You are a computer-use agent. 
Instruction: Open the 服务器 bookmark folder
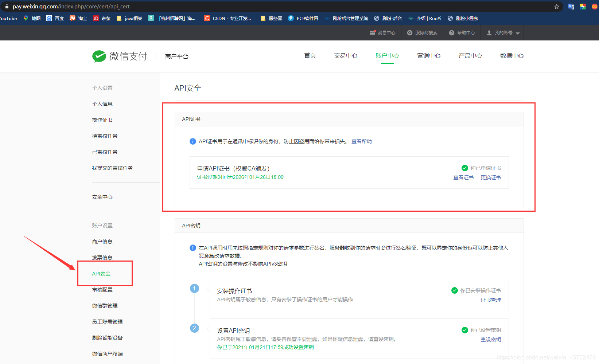272,18
